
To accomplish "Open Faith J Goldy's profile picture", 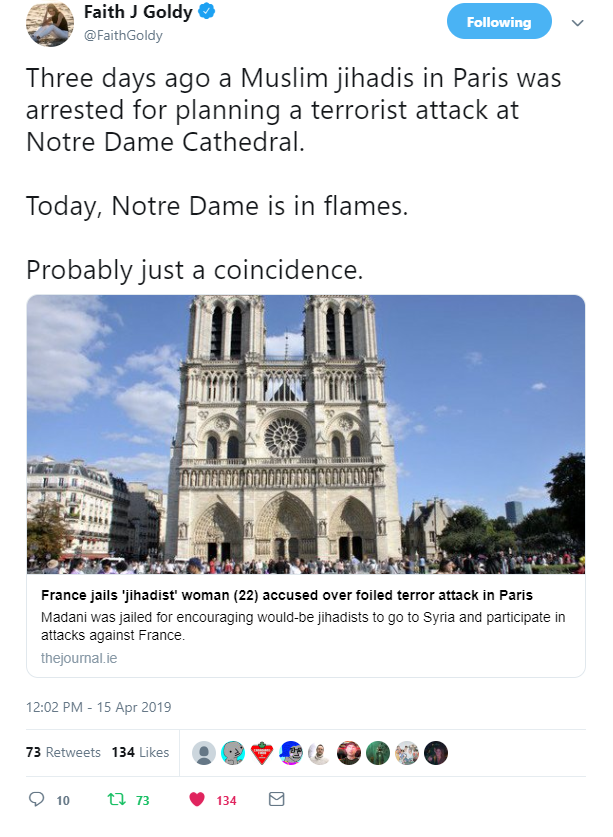I will click(x=48, y=23).
